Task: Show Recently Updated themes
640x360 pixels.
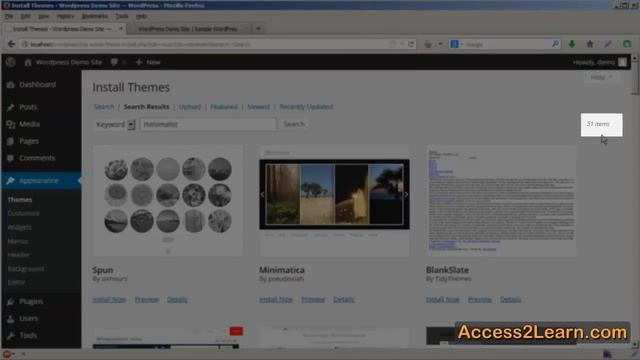Action: (306, 107)
